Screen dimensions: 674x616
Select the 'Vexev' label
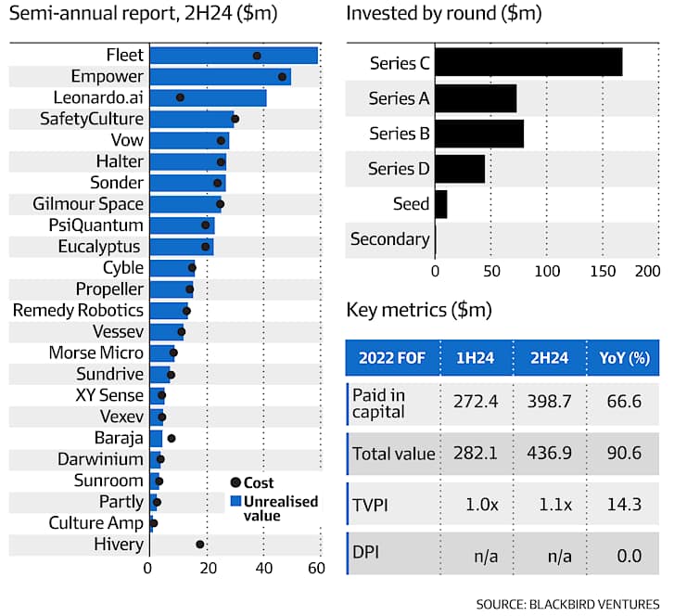click(121, 417)
